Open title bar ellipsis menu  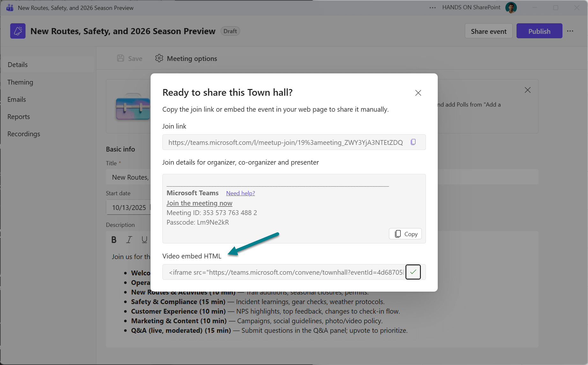432,8
